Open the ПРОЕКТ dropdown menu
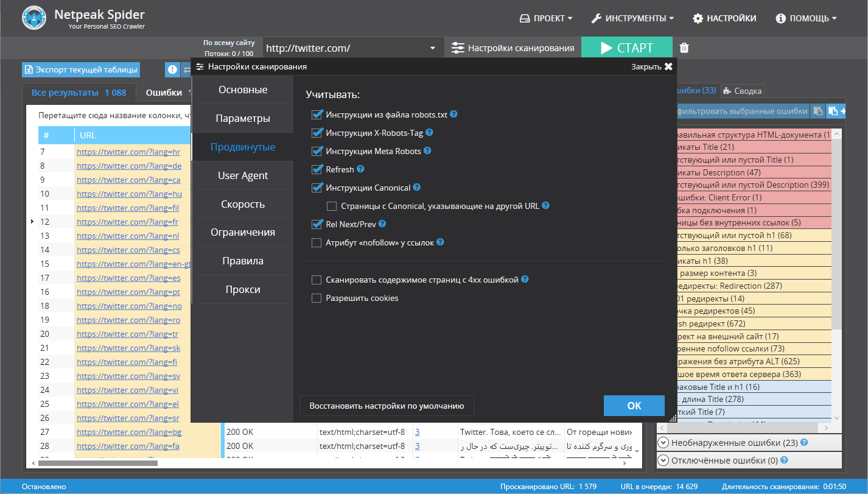The height and width of the screenshot is (494, 868). pos(546,18)
